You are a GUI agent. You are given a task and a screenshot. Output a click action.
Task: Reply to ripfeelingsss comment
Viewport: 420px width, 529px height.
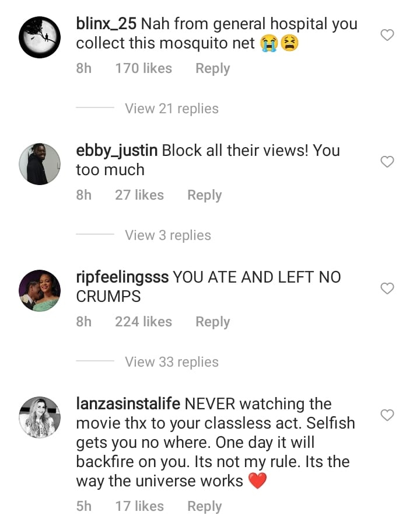(x=212, y=322)
